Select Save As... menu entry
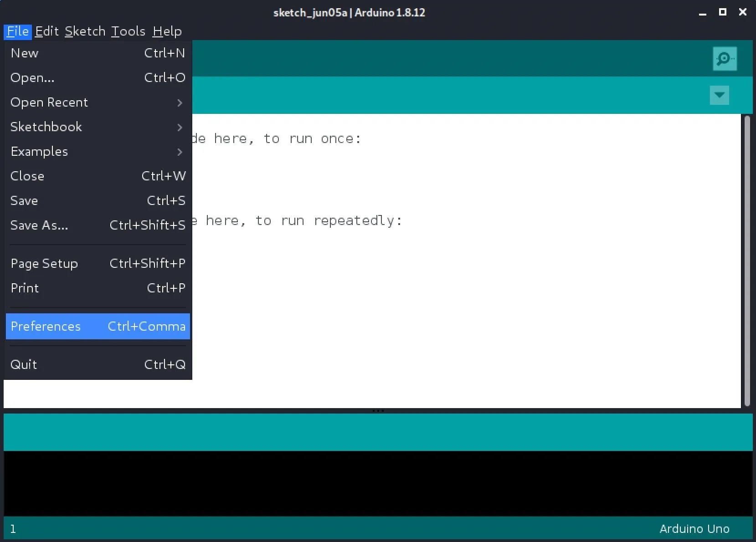This screenshot has width=756, height=542. coord(98,225)
